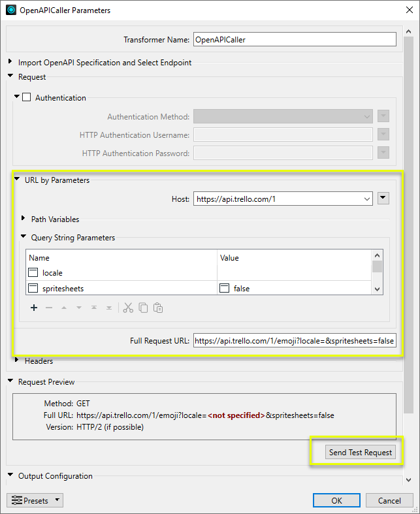The image size is (420, 514).
Task: Click the add row plus icon
Action: click(x=34, y=308)
